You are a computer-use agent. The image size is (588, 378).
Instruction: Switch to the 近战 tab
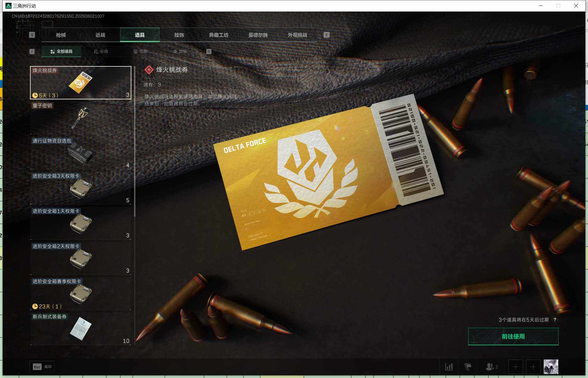(x=100, y=35)
